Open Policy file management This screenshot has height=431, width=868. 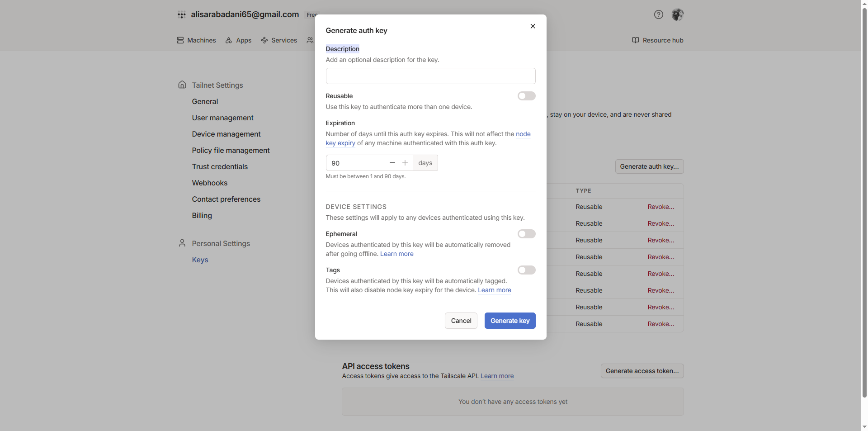click(x=231, y=150)
